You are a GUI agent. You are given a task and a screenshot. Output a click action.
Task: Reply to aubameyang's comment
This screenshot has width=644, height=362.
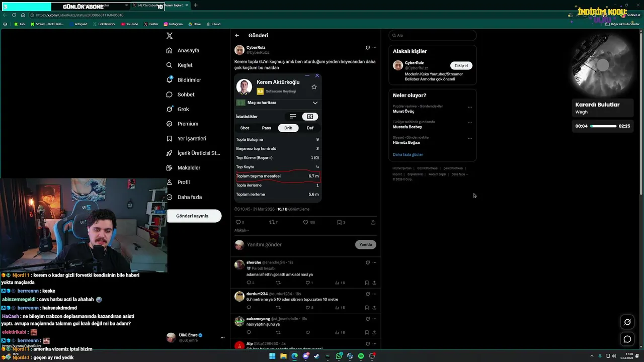249,332
